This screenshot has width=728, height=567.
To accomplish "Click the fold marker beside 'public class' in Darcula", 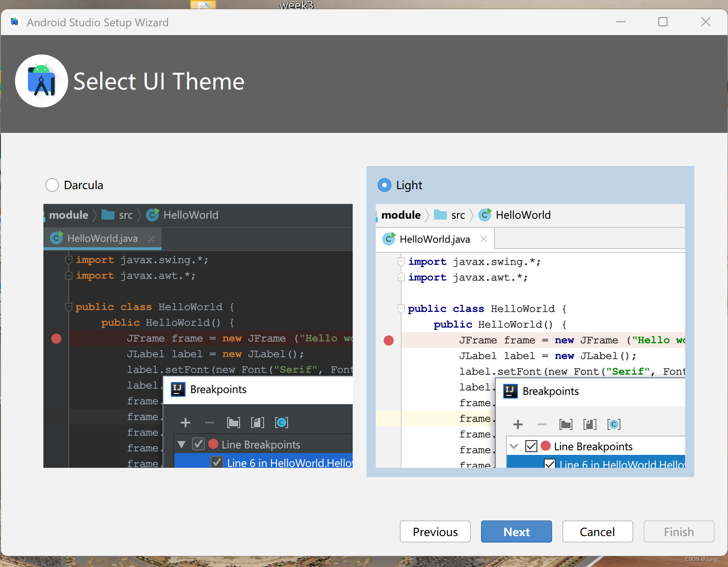I will [69, 307].
